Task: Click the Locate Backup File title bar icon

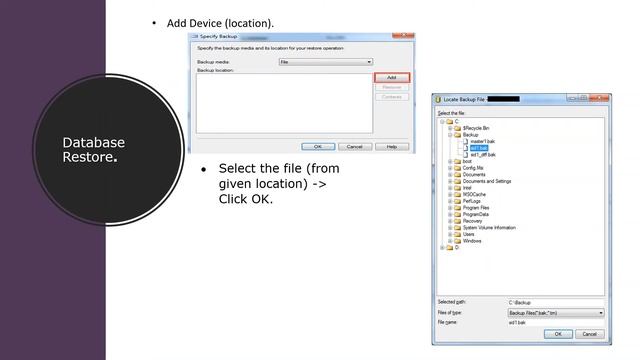Action: pyautogui.click(x=438, y=99)
